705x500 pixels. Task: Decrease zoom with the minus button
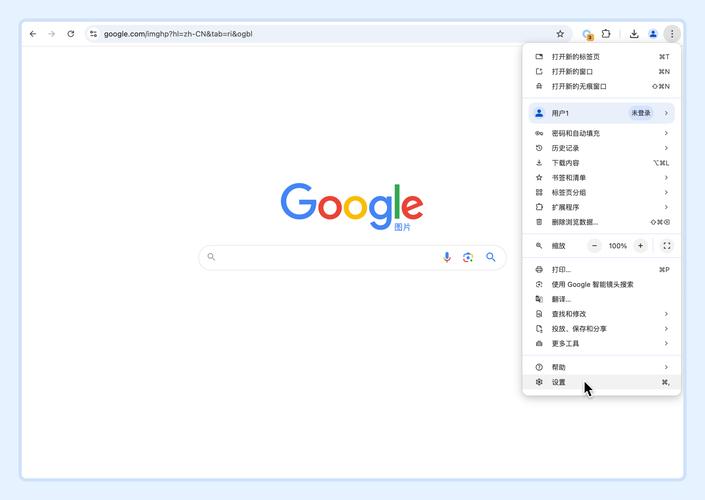[x=594, y=246]
